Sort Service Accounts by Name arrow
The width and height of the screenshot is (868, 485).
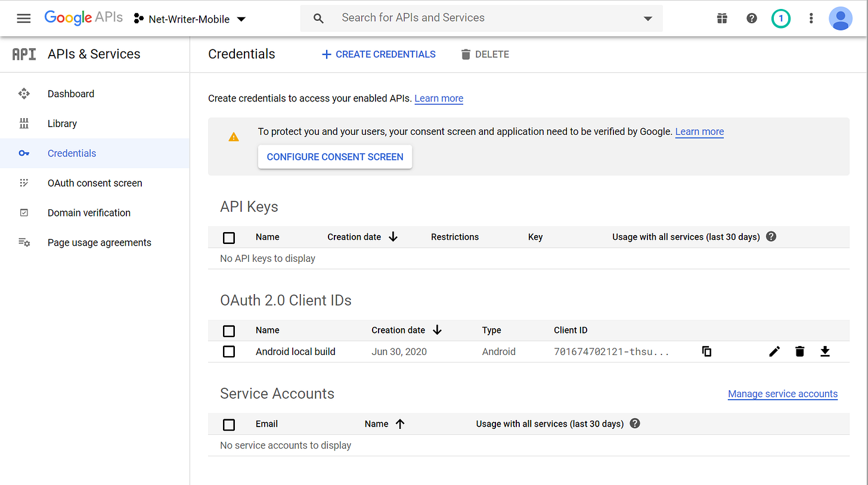(x=400, y=424)
